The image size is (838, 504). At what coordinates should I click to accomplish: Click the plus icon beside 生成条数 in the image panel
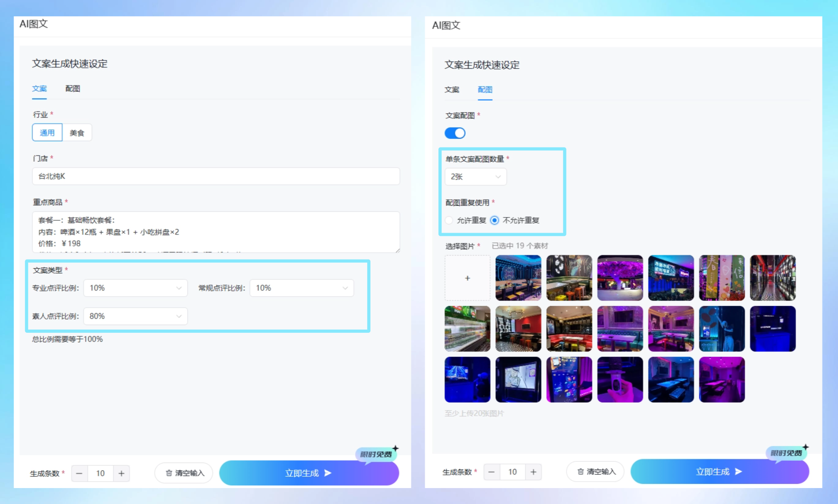(x=533, y=472)
